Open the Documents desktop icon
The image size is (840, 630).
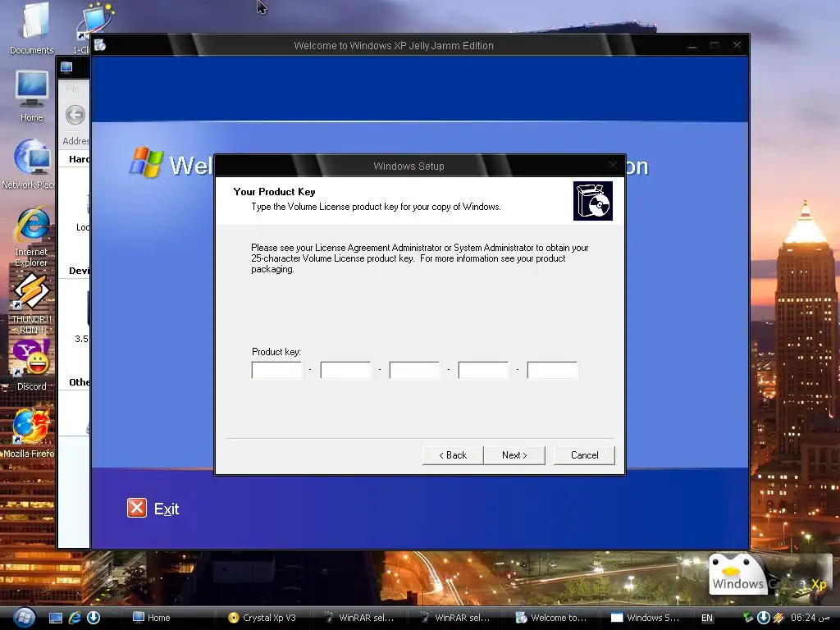click(32, 28)
